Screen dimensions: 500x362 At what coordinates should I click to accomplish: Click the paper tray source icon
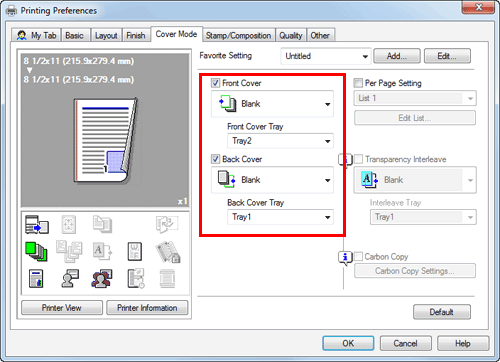point(37,224)
